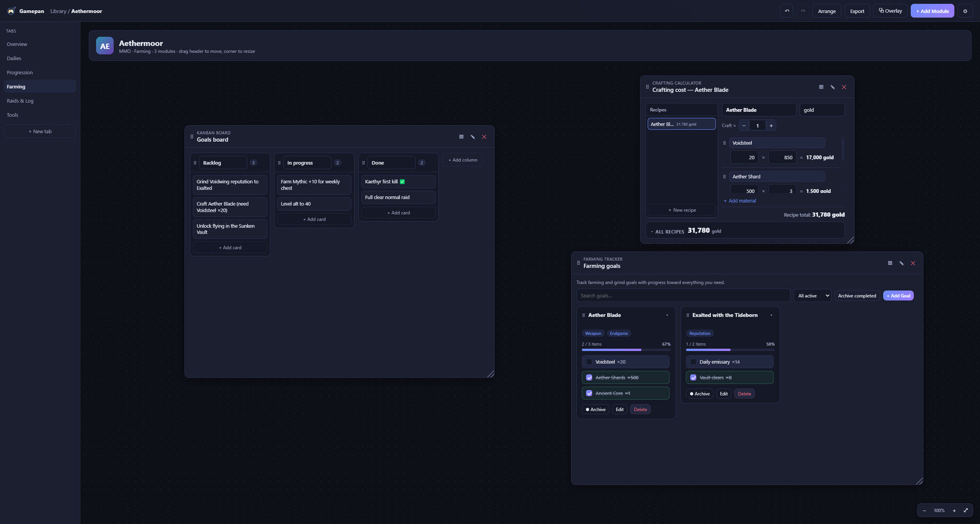980x524 pixels.
Task: Open the Overview tab in sidebar
Action: (x=40, y=44)
